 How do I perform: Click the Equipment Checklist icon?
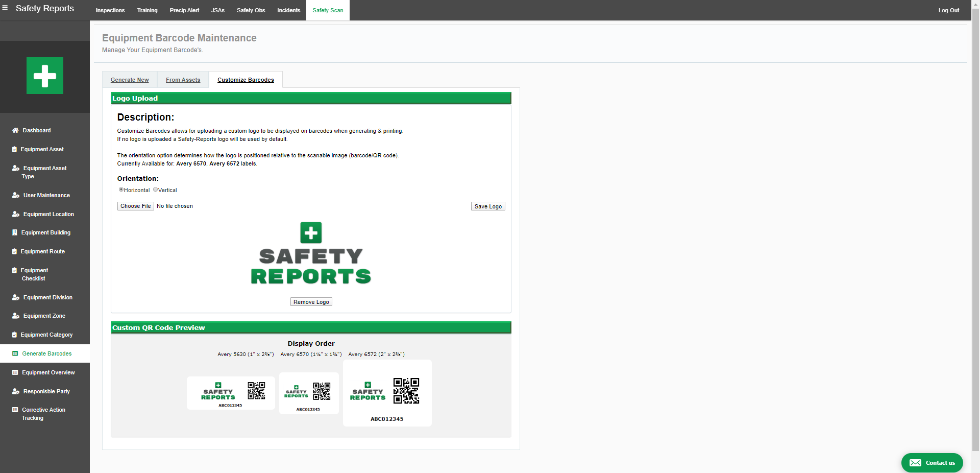15,270
